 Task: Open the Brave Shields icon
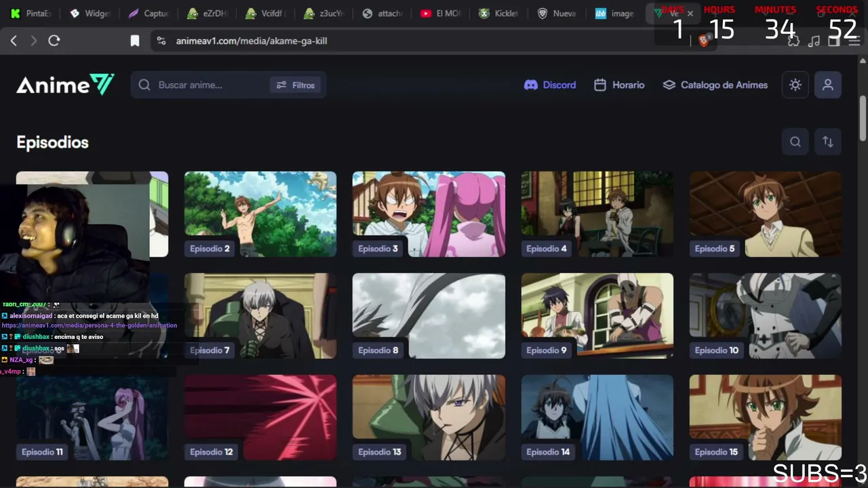pyautogui.click(x=703, y=41)
